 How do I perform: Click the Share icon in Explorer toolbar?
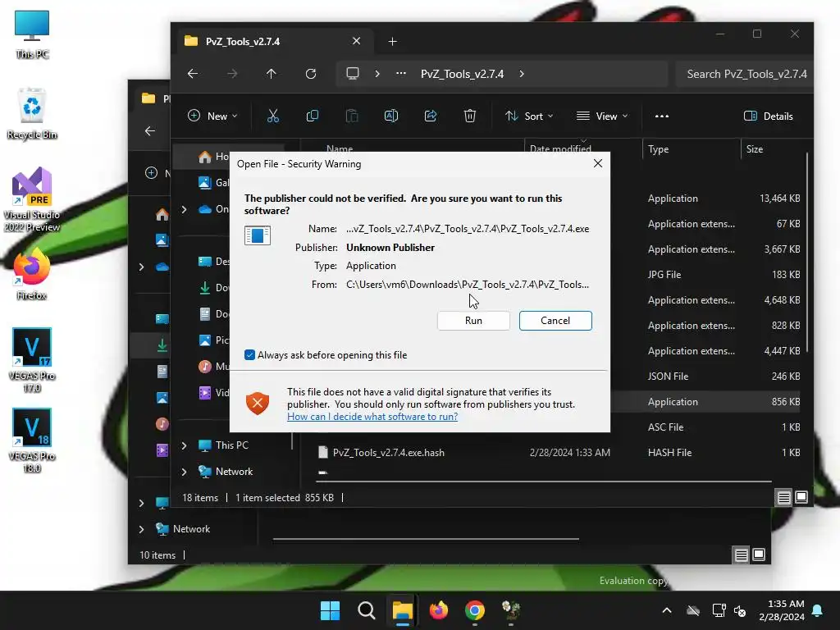[x=431, y=116]
